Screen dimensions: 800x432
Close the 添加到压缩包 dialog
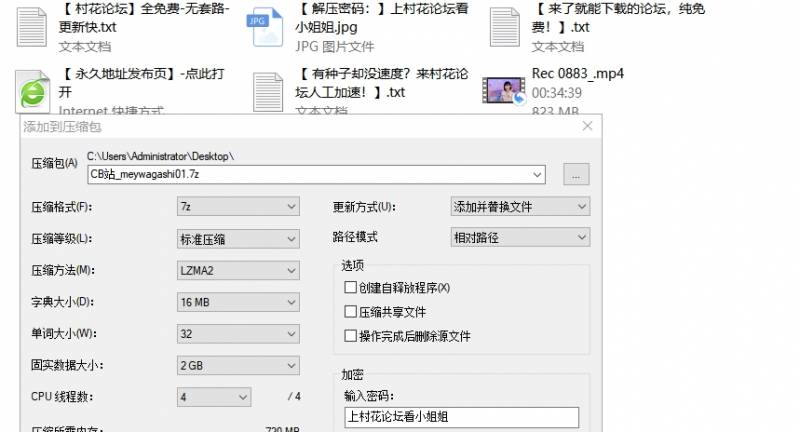588,127
